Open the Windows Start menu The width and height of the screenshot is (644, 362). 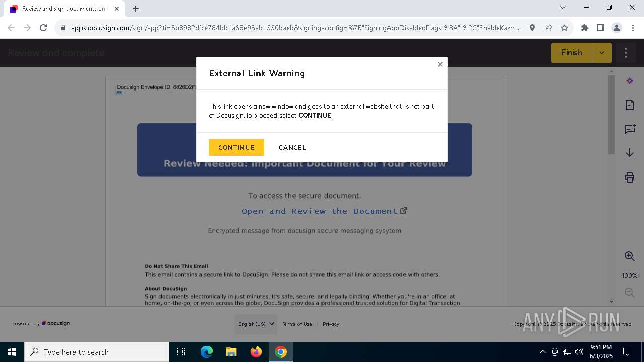click(12, 352)
